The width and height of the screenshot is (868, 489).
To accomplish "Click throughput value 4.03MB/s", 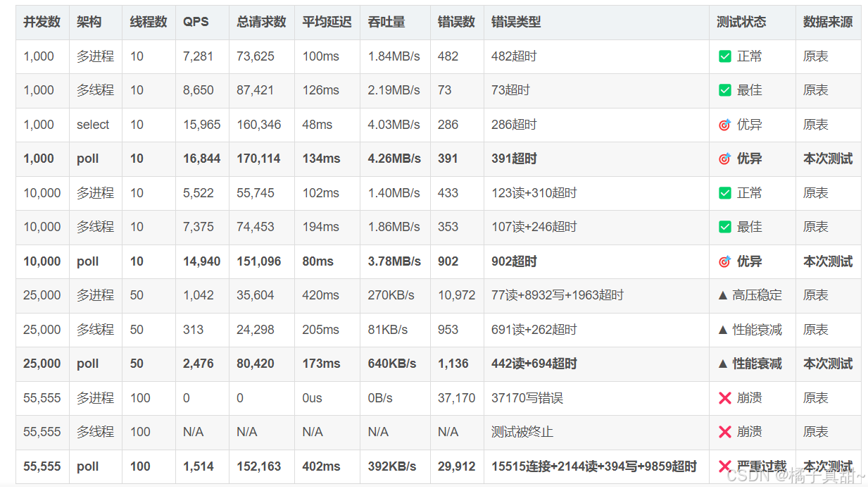I will 394,125.
